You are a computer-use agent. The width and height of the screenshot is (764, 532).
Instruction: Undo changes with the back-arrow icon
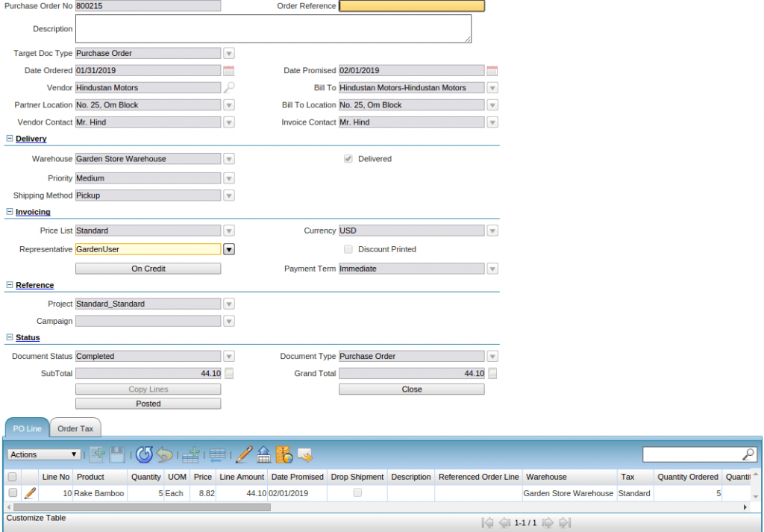click(x=165, y=454)
